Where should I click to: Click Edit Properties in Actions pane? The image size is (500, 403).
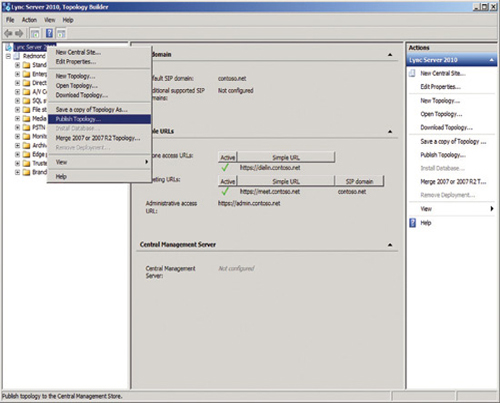pos(440,87)
